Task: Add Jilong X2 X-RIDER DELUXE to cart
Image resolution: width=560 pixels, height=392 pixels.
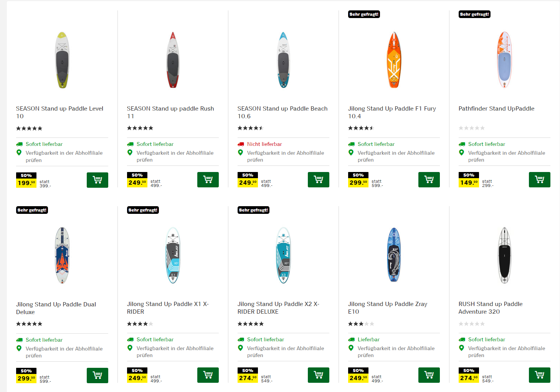Action: coord(318,375)
